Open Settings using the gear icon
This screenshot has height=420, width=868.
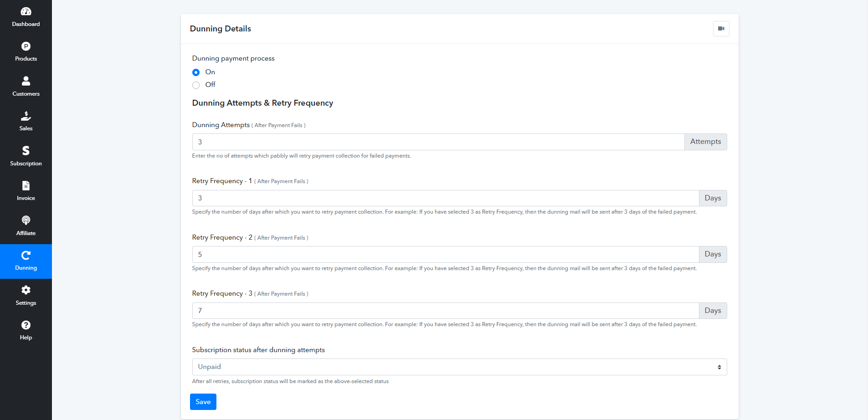[26, 290]
